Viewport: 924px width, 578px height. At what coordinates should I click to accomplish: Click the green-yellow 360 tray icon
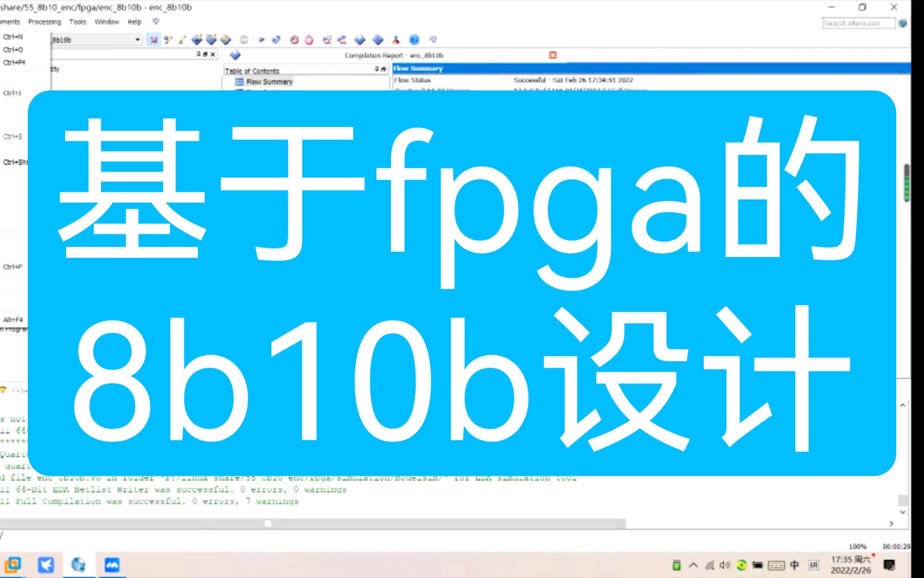(x=742, y=565)
